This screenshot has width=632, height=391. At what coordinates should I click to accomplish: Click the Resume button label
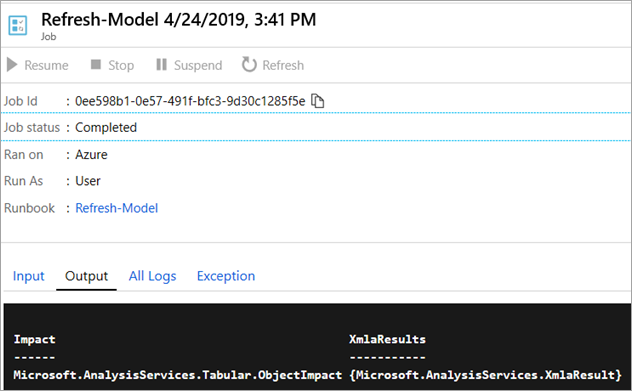(46, 65)
